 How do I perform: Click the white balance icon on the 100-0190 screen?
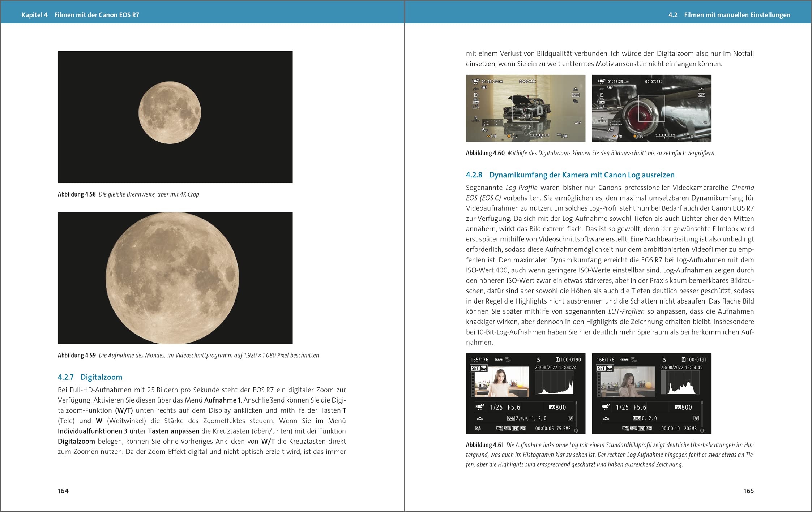click(x=480, y=418)
